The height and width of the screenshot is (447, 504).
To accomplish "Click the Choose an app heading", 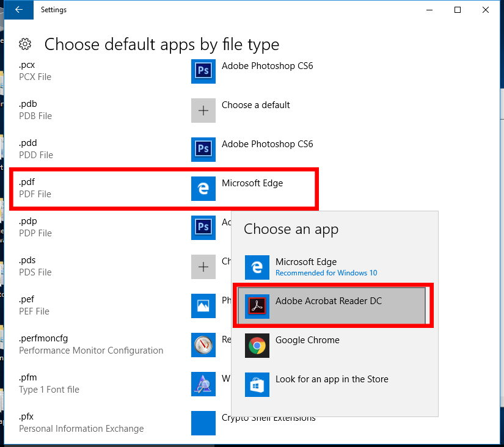I will pyautogui.click(x=291, y=230).
